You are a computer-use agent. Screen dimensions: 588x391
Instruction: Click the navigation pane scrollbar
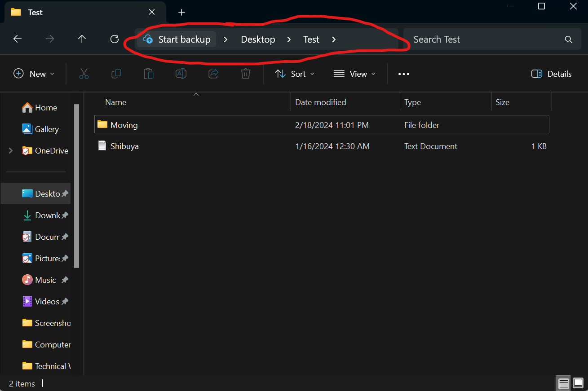pos(77,186)
